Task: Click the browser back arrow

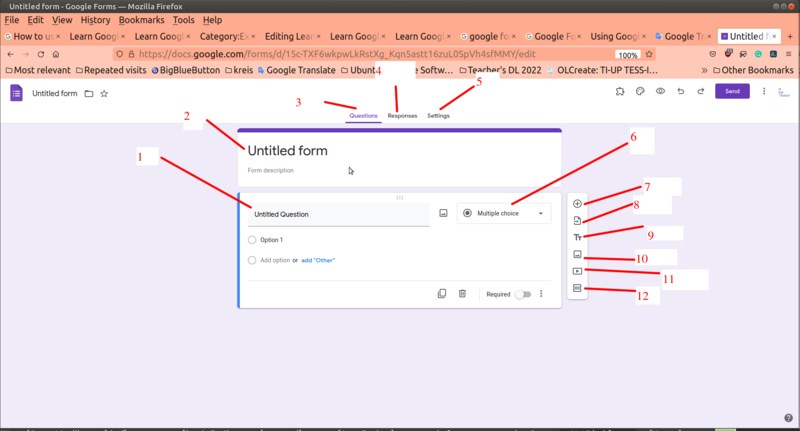Action: [x=10, y=54]
